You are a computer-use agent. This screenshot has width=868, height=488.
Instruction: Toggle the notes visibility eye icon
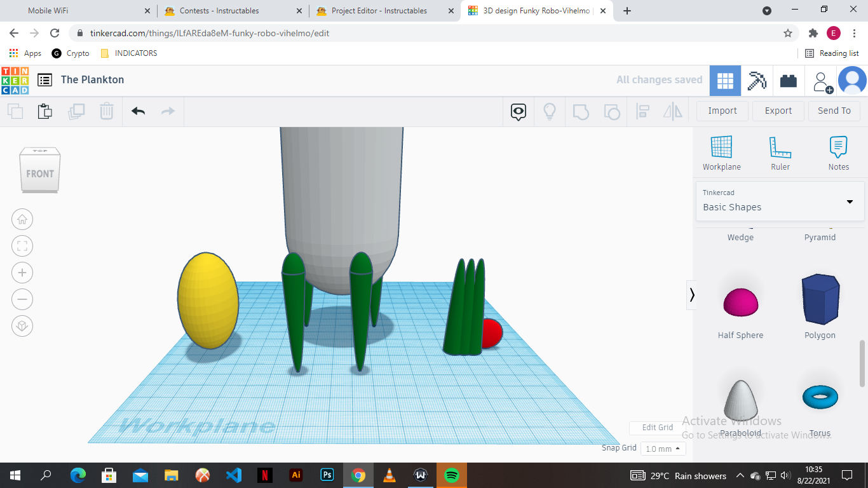click(519, 112)
